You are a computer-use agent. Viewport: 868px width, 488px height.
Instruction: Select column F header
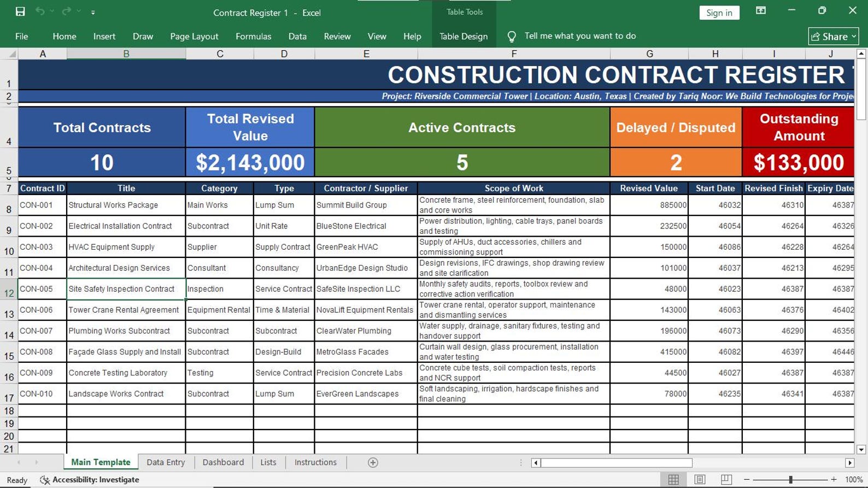coord(514,54)
